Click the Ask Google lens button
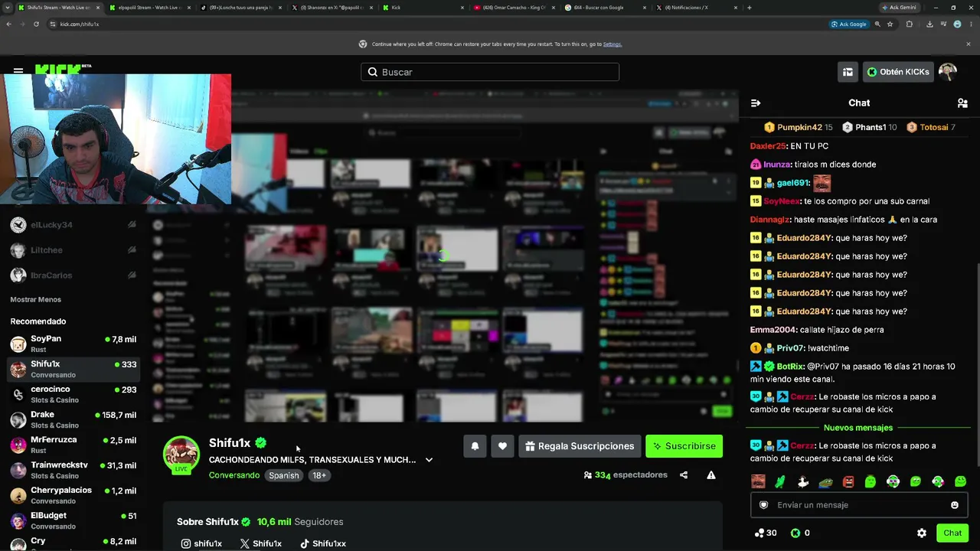Image resolution: width=980 pixels, height=551 pixels. [x=849, y=24]
